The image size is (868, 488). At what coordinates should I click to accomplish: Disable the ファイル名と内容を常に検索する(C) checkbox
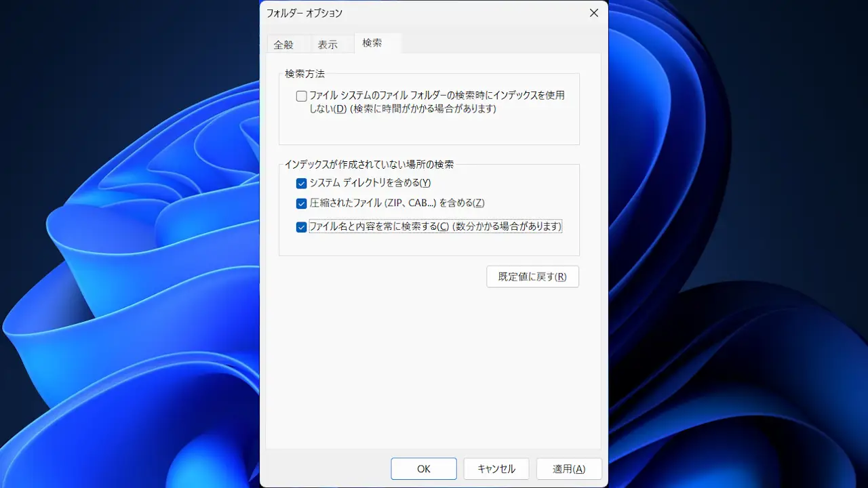(x=302, y=227)
